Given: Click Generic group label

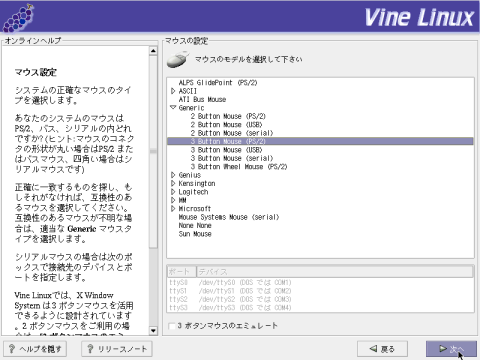Looking at the screenshot, I should 191,108.
